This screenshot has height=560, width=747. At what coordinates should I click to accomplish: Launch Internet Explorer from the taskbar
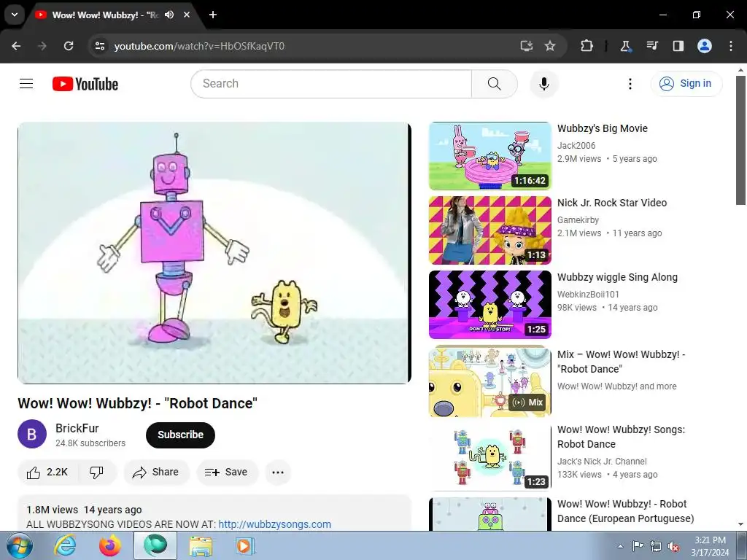(65, 545)
